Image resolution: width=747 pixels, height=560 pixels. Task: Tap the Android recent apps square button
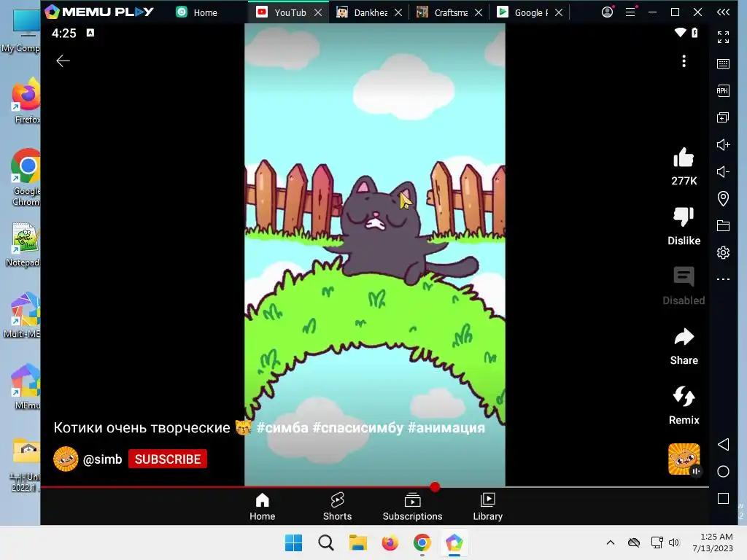(x=723, y=499)
